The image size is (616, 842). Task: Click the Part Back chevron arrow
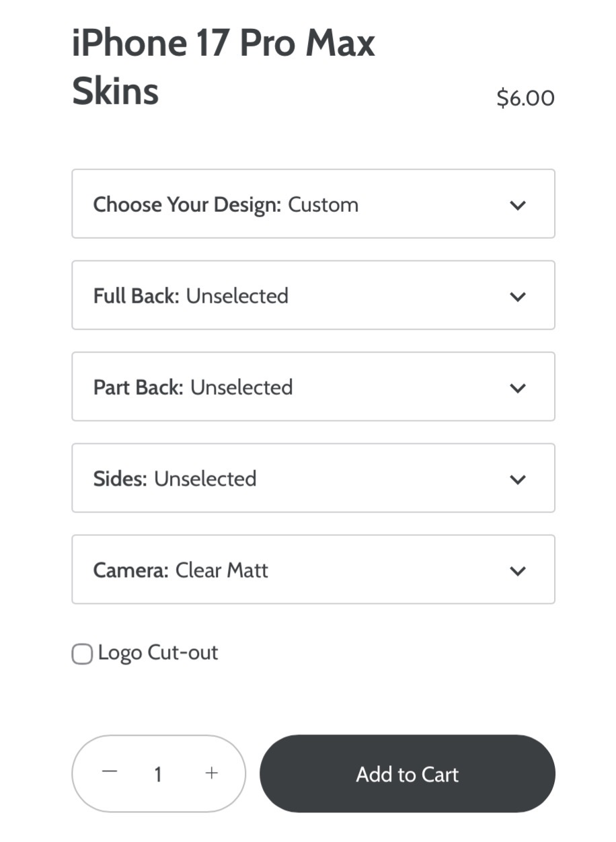(x=517, y=388)
